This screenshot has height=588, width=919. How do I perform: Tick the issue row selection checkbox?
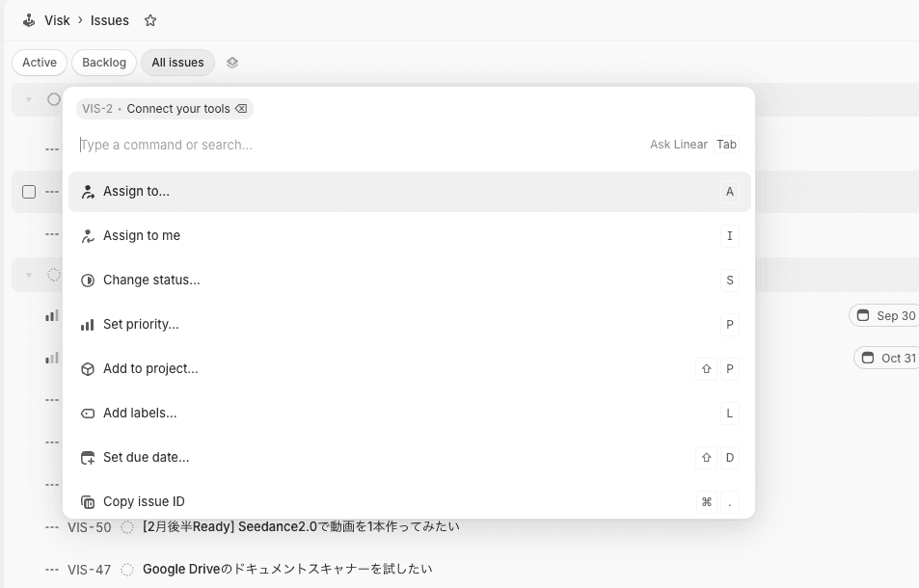29,192
